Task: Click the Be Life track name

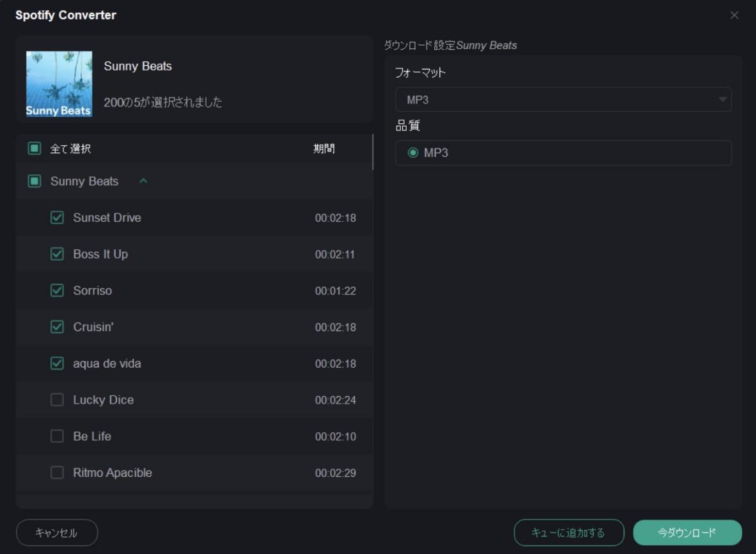Action: (x=92, y=436)
